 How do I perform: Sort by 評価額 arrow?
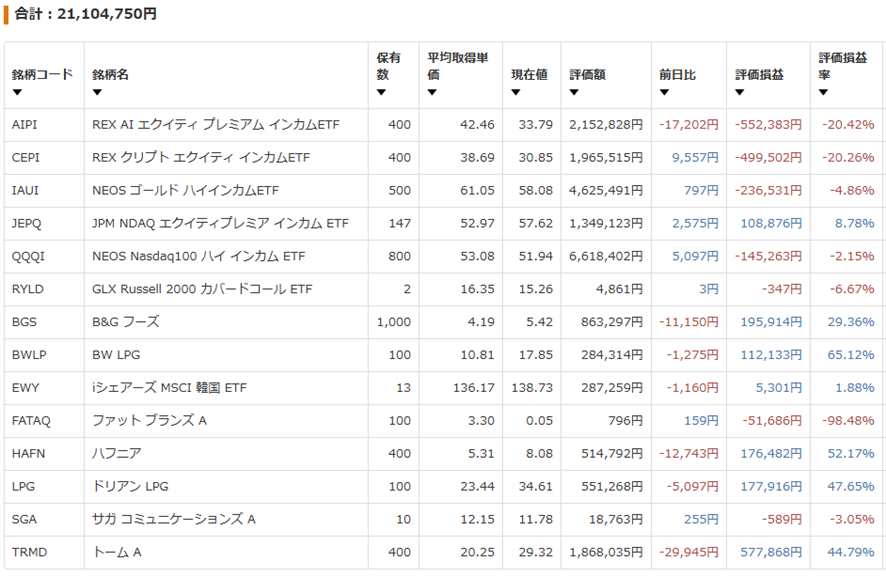[x=574, y=92]
